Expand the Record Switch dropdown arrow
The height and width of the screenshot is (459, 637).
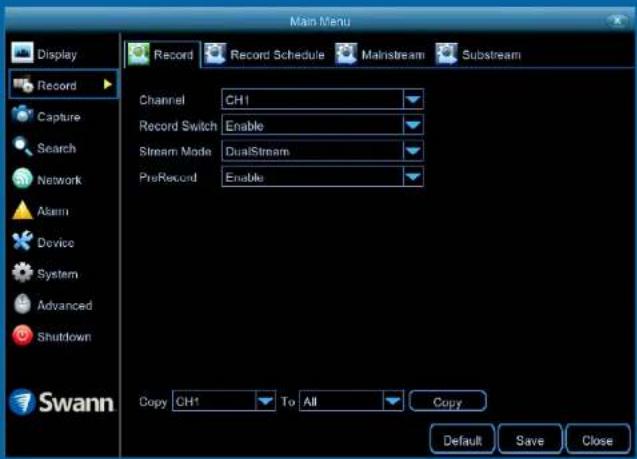[x=413, y=125]
